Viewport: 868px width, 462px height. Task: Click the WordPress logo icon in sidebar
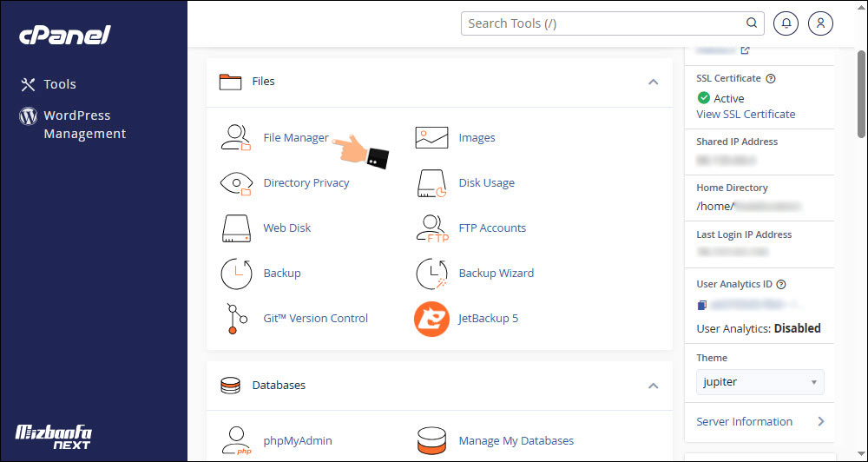pyautogui.click(x=29, y=115)
